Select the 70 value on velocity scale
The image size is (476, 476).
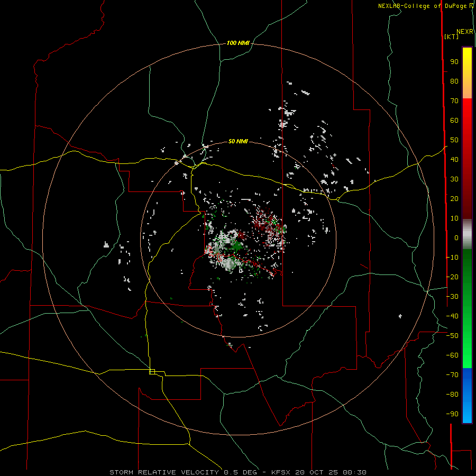[x=454, y=101]
